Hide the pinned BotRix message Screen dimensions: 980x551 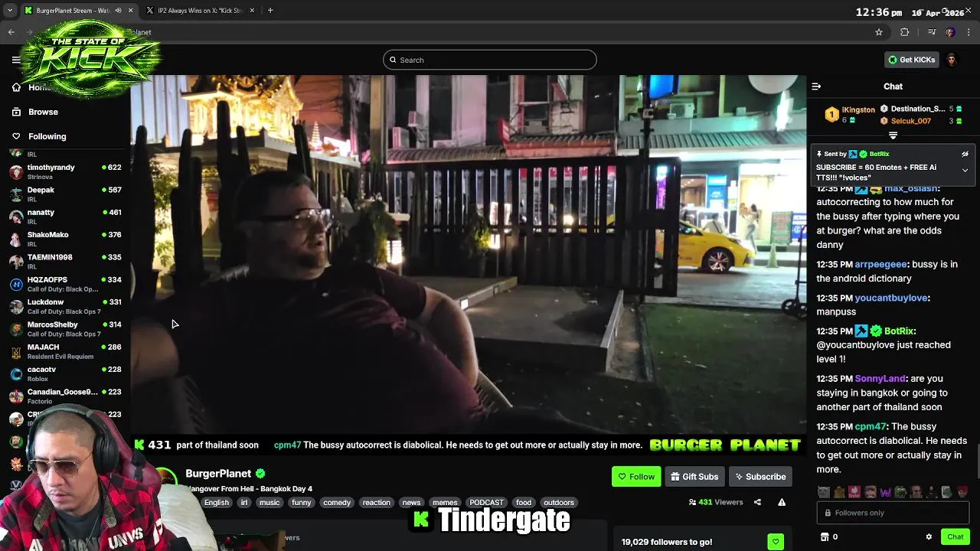tap(965, 154)
